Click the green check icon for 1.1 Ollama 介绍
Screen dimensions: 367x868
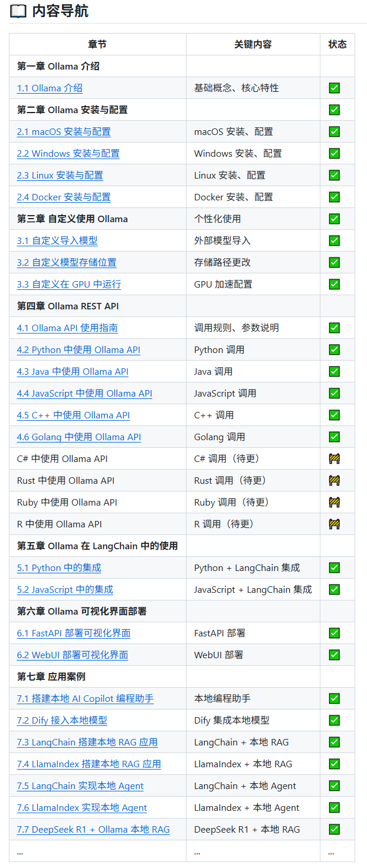[334, 88]
